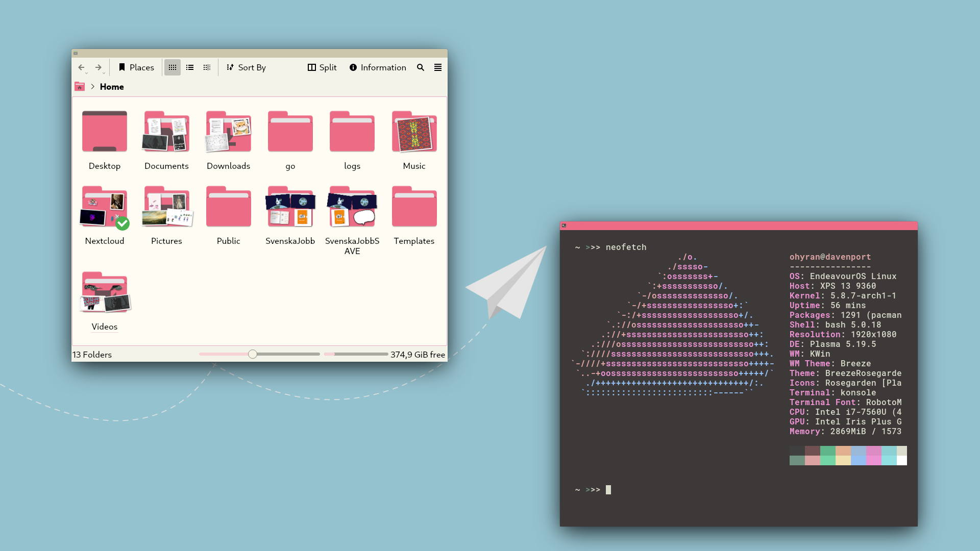The height and width of the screenshot is (551, 980).
Task: Switch to icon view mode
Action: point(172,67)
